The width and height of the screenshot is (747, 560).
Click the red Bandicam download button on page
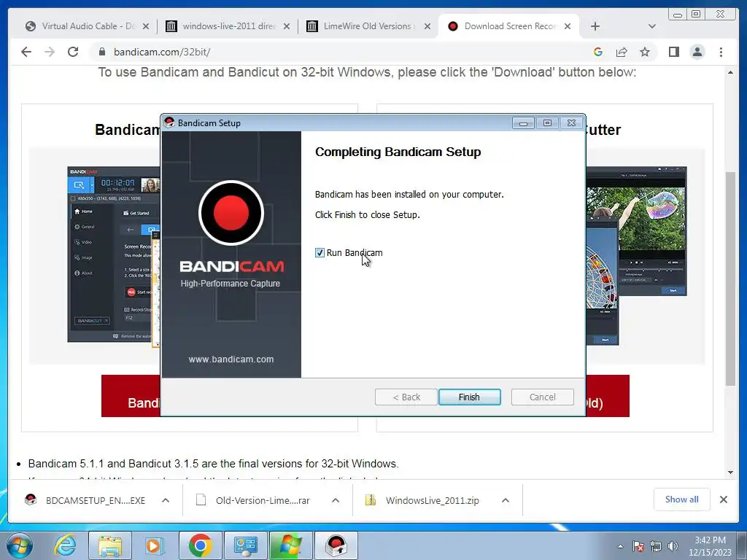point(131,396)
